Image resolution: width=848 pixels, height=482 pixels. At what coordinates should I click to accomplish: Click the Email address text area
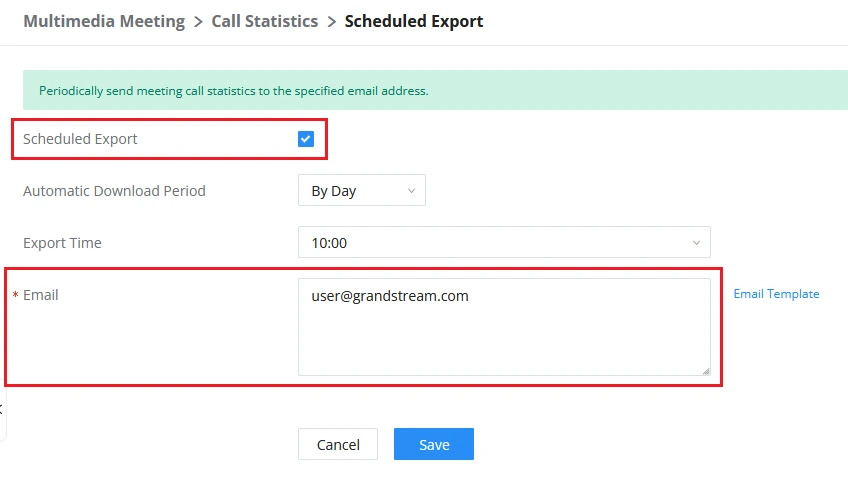(x=504, y=327)
